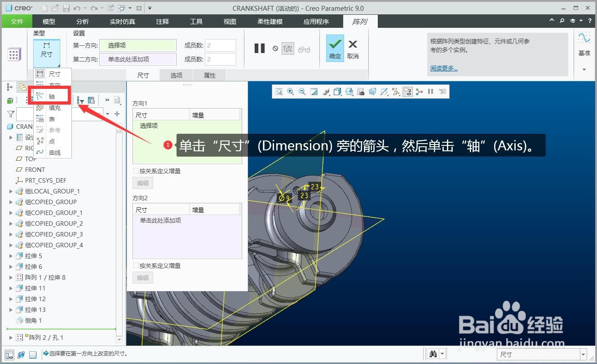Click the Undo arrow icon
Viewport: 597px width, 364px height.
tap(77, 8)
